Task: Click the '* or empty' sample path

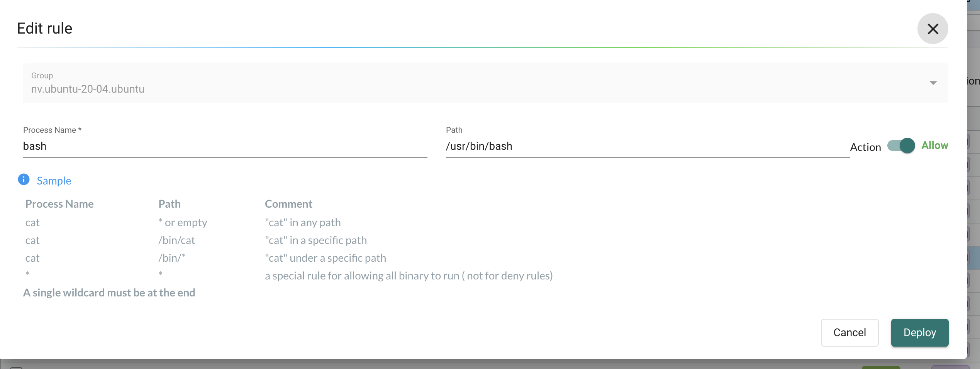Action: click(183, 222)
